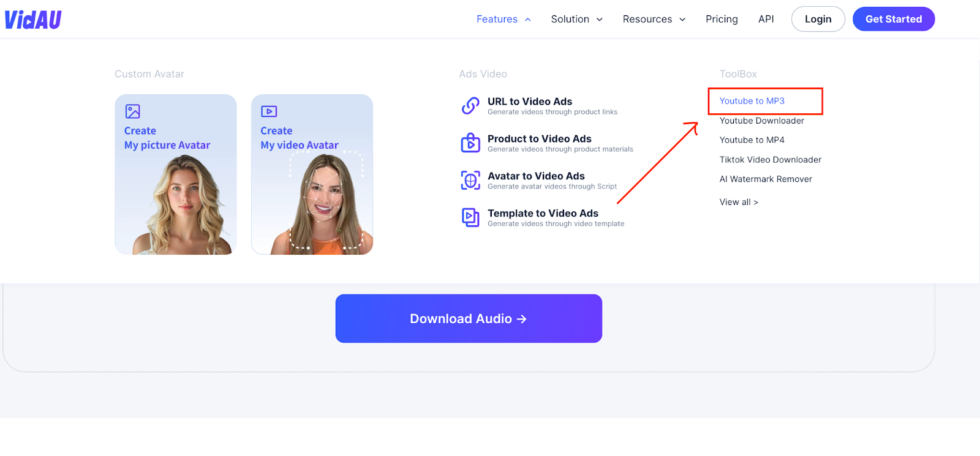Click the video play icon on Create My video Avatar card
Viewport: 980px width, 456px height.
tap(269, 111)
